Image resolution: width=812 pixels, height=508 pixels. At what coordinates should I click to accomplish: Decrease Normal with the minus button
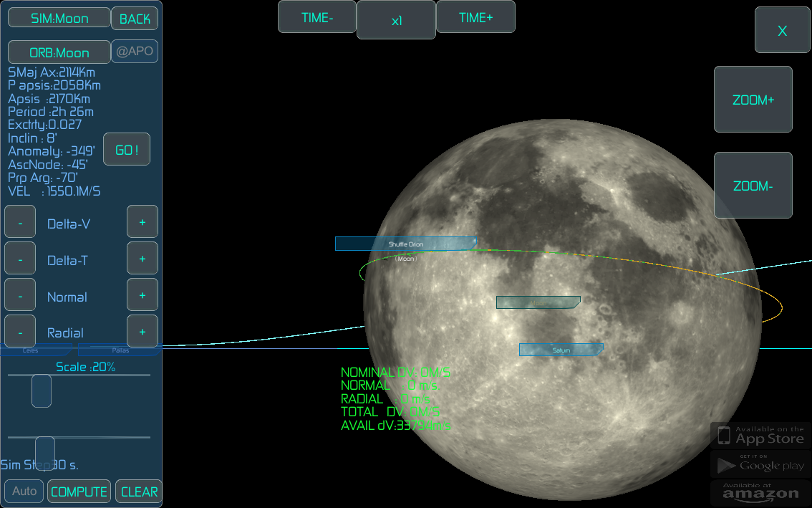pyautogui.click(x=20, y=295)
